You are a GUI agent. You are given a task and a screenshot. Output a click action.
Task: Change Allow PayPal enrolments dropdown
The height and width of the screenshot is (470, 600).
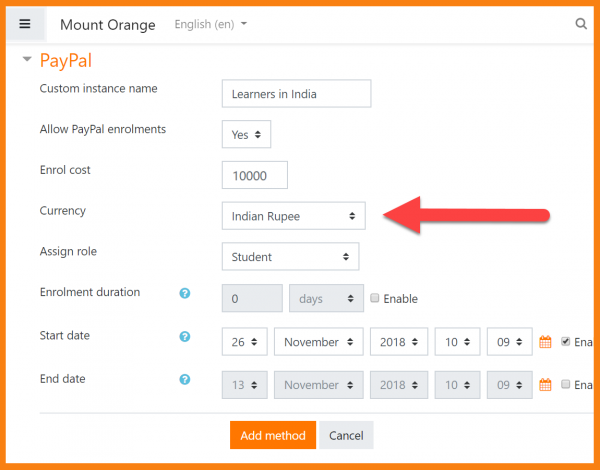(x=246, y=134)
